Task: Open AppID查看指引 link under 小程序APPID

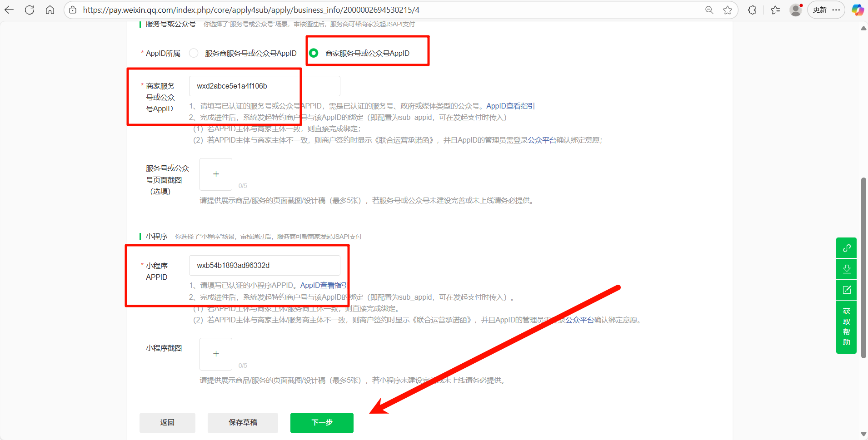Action: [x=323, y=285]
